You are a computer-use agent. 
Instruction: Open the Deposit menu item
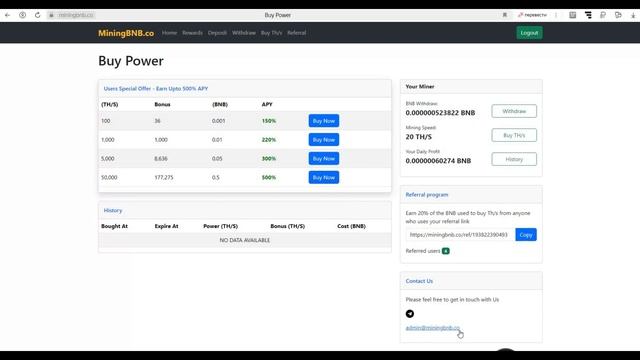point(217,33)
